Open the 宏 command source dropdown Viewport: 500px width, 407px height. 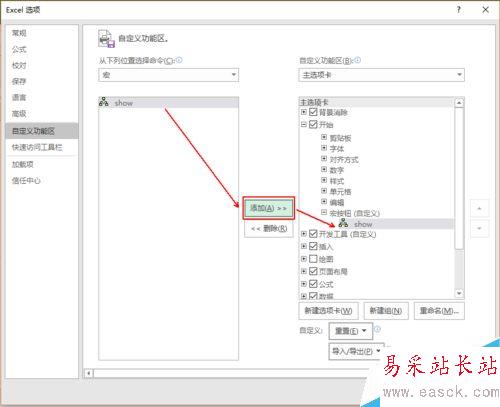169,75
